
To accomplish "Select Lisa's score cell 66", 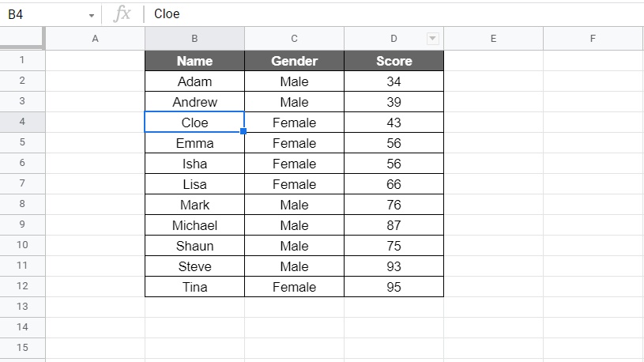I will [394, 184].
